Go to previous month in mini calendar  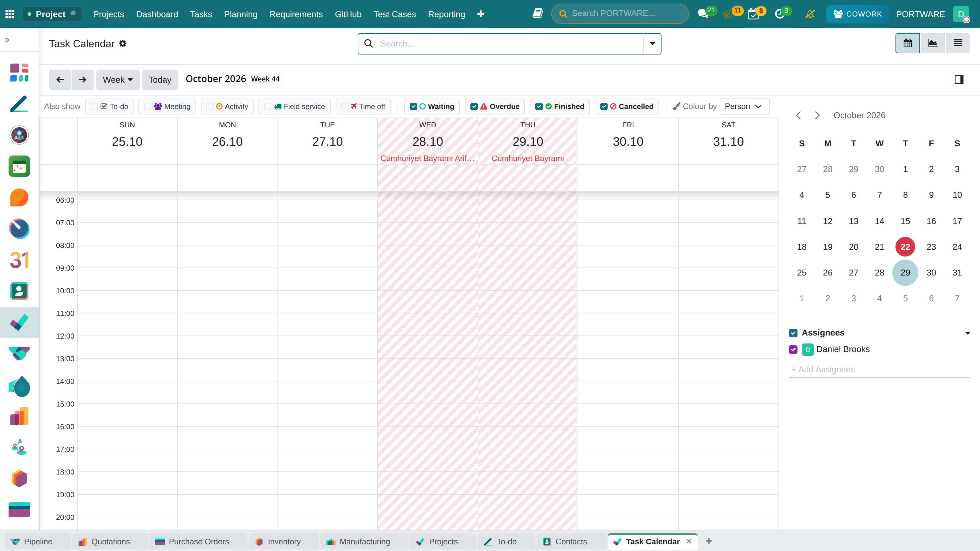click(798, 115)
